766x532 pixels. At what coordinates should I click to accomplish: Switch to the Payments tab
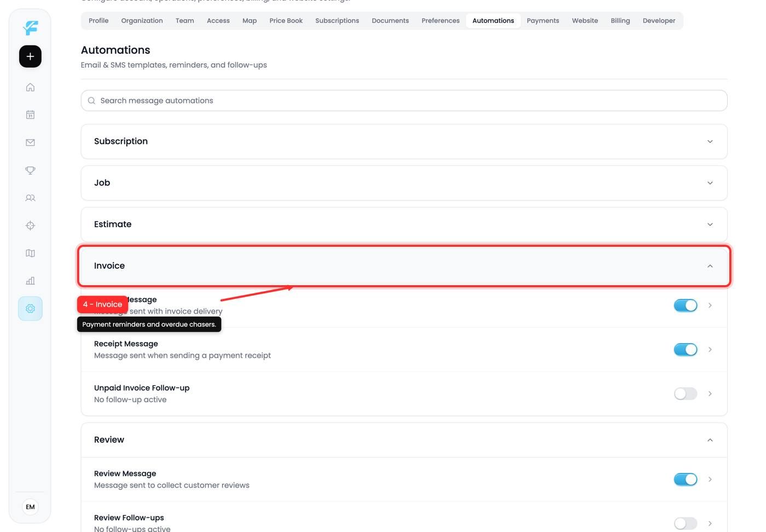pyautogui.click(x=543, y=21)
